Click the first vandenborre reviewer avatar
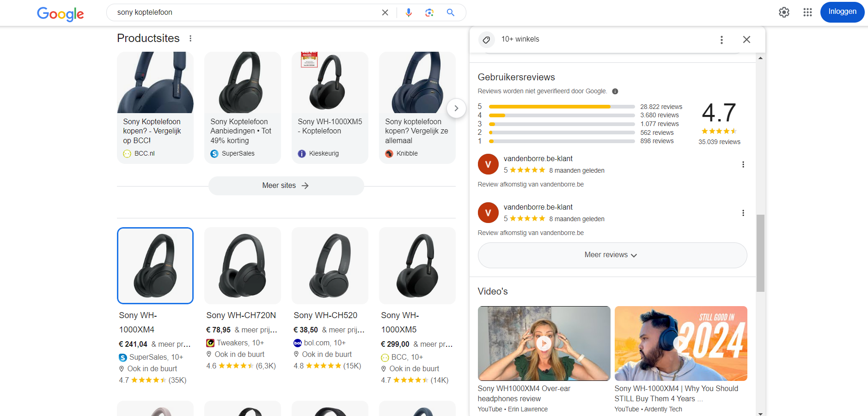 488,164
